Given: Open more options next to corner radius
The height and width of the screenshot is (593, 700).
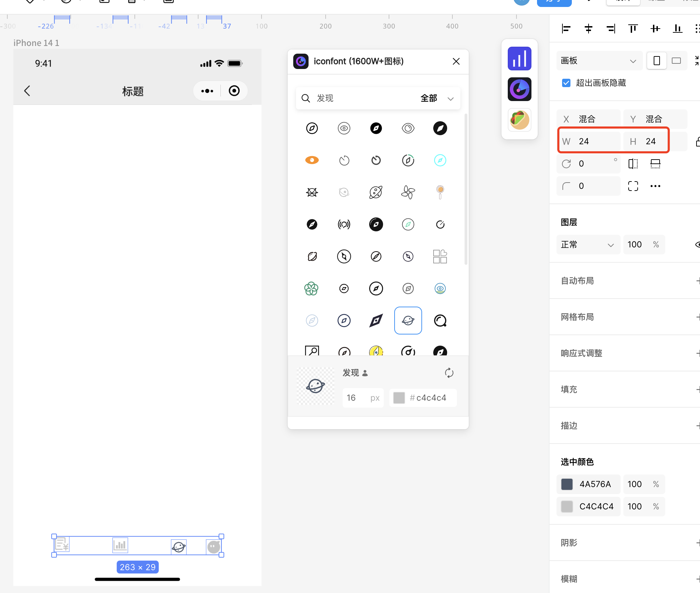Looking at the screenshot, I should (655, 186).
